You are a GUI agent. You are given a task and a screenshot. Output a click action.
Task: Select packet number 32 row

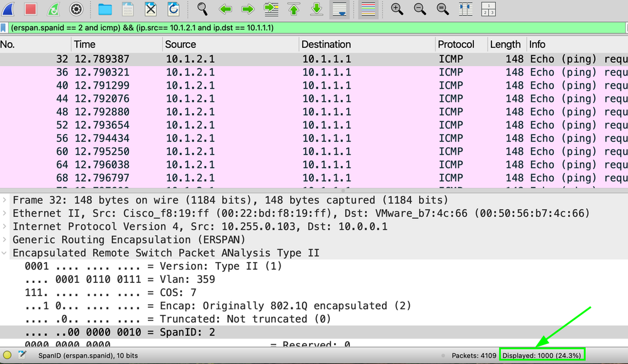tap(314, 59)
